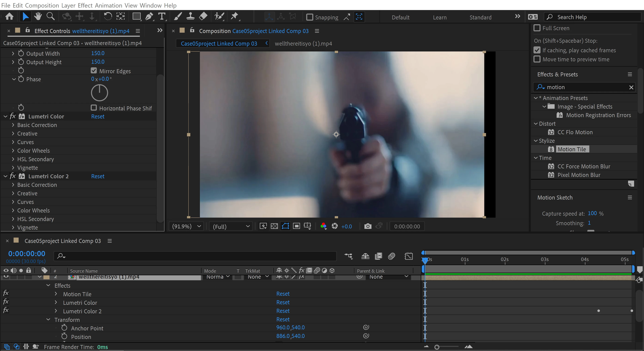Viewport: 644px width, 351px height.
Task: Switch to the Learn workspace
Action: point(440,17)
